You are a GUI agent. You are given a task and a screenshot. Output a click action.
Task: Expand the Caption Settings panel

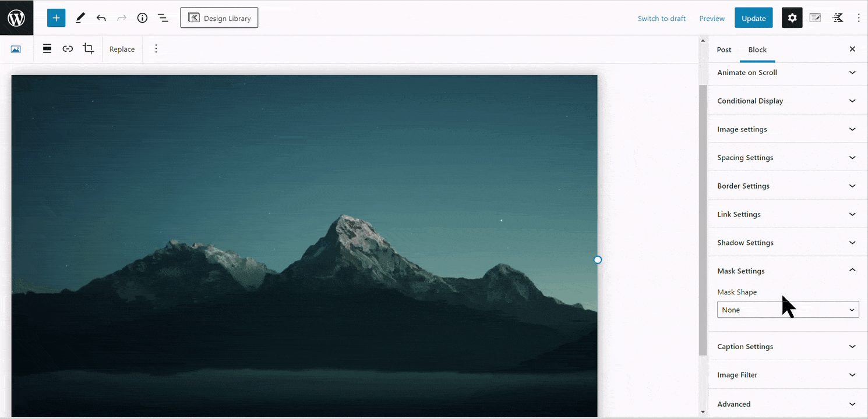[788, 346]
